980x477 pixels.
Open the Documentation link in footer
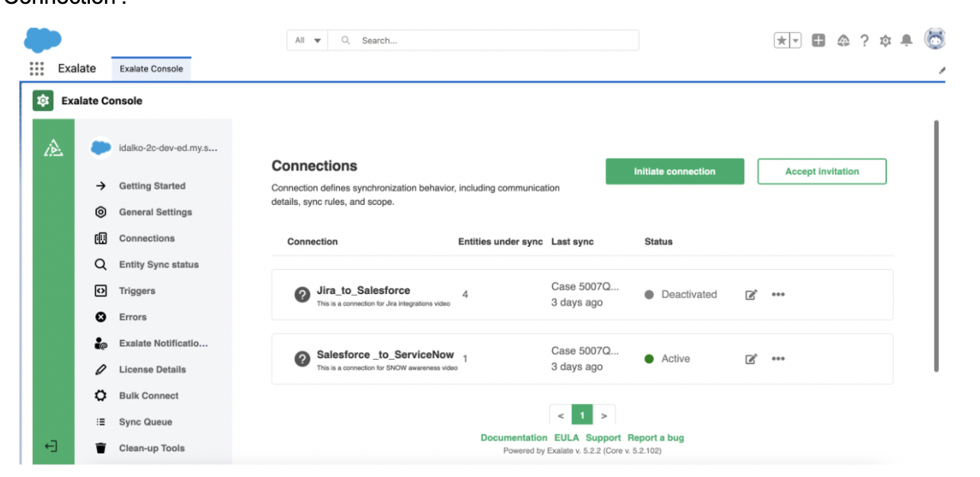click(514, 438)
